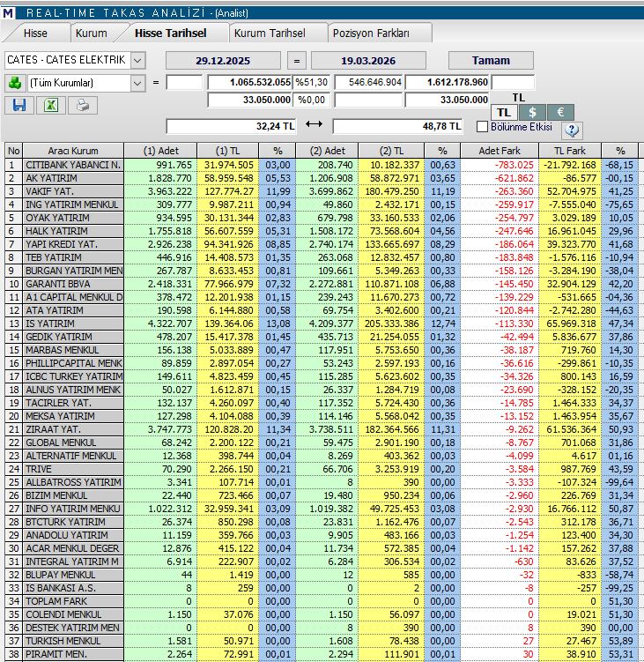Print the table with printer icon
Screen dimensions: 644x662
[83, 105]
